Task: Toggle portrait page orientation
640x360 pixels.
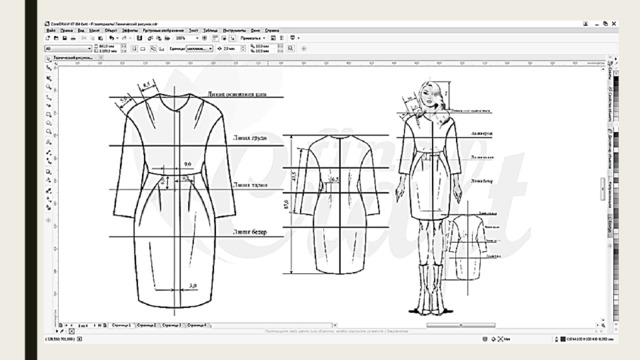Action: 134,49
